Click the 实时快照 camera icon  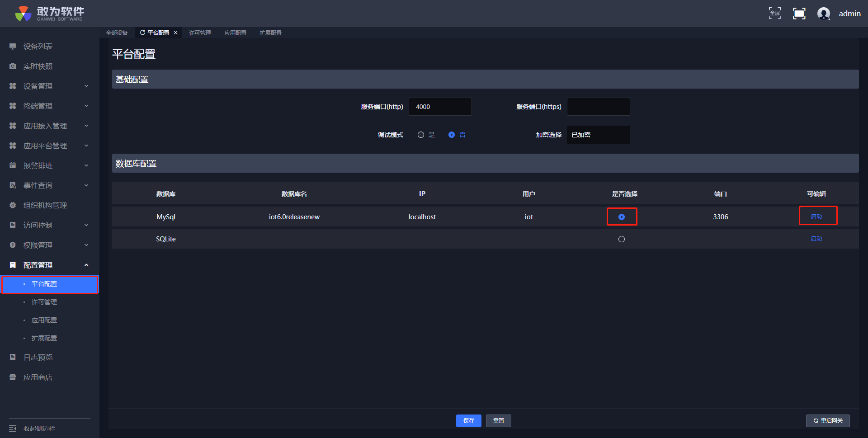13,66
